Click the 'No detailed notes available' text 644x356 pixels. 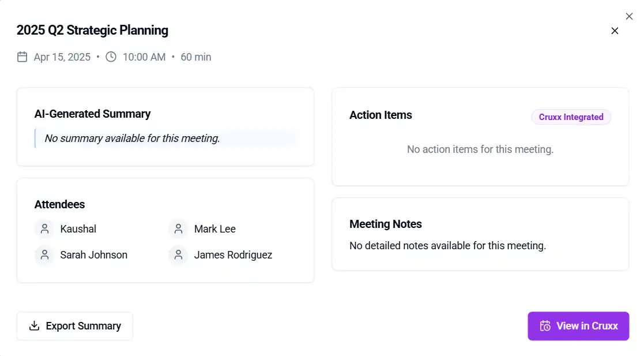(447, 246)
